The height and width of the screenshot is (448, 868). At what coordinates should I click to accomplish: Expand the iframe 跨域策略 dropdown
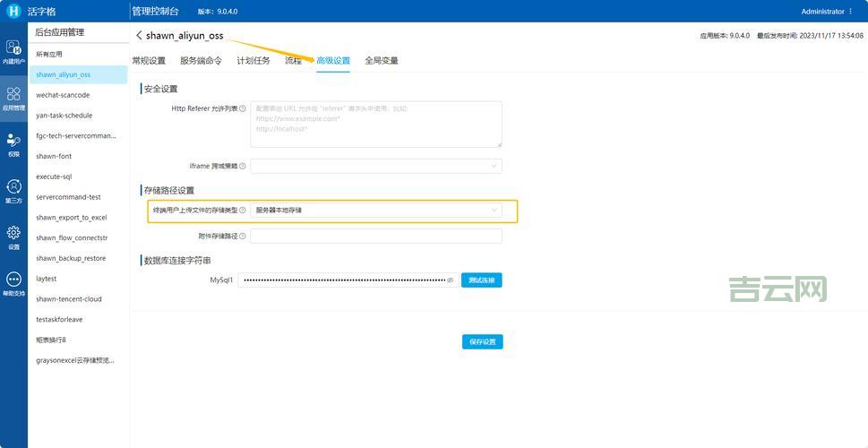(x=375, y=166)
